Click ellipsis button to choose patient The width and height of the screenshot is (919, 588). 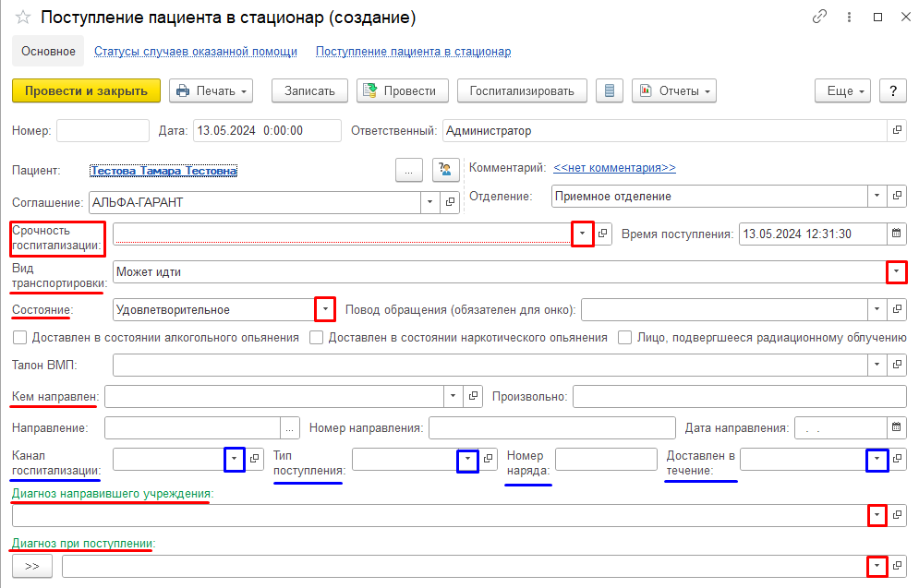coord(408,170)
